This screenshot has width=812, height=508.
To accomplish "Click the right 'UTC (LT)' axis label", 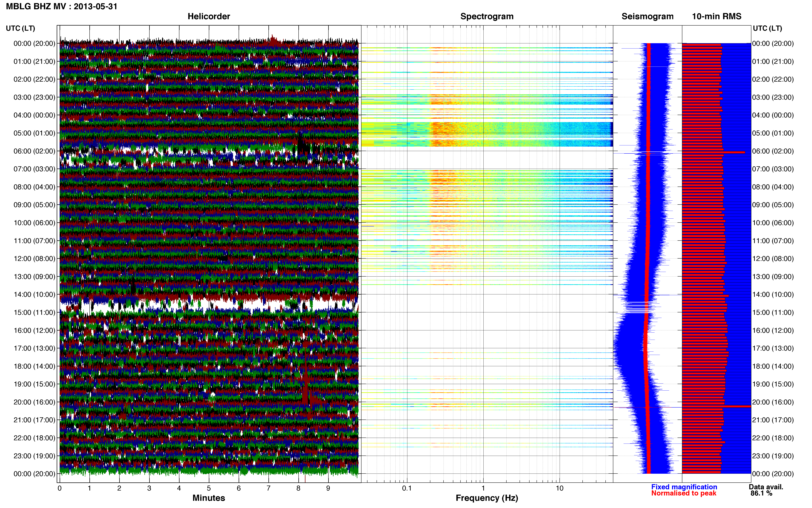I will coord(767,28).
